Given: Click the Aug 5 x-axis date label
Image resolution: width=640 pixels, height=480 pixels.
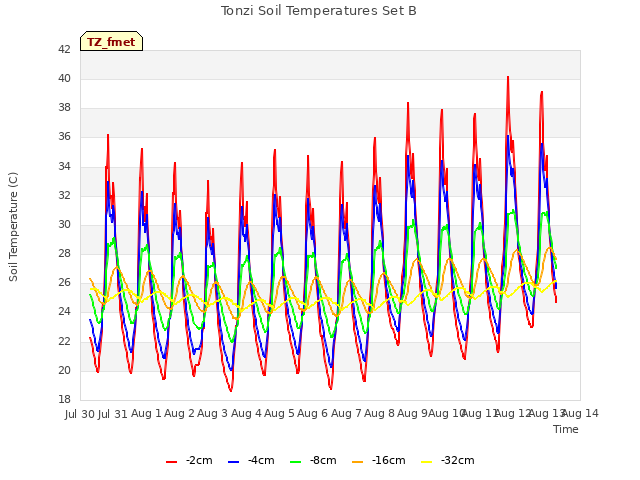Looking at the screenshot, I should (x=280, y=414).
